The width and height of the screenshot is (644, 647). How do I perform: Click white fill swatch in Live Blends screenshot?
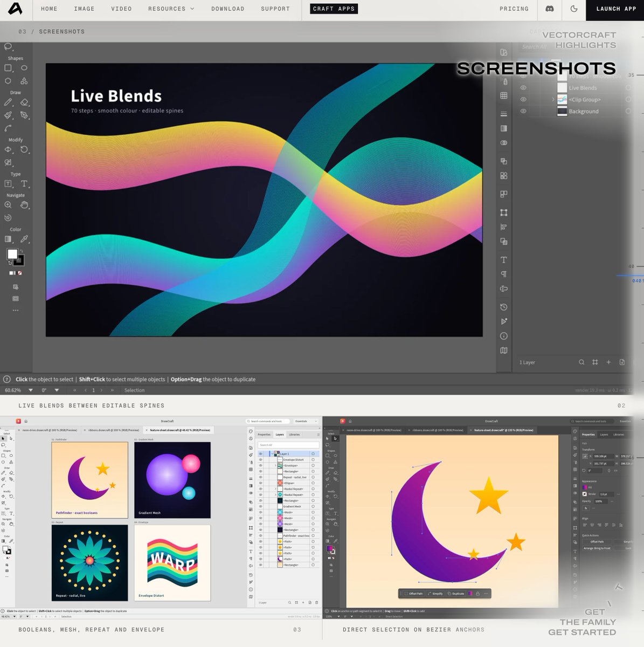(12, 254)
